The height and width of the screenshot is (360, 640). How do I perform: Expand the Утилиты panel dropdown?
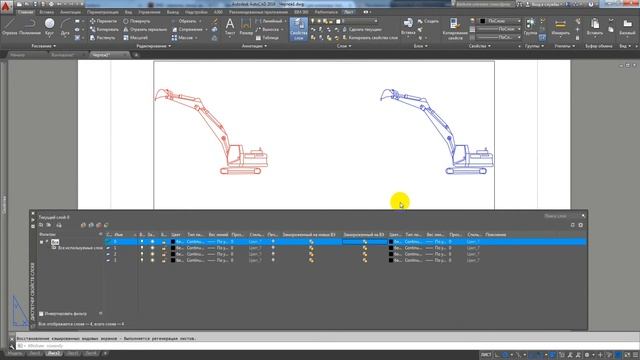(564, 46)
